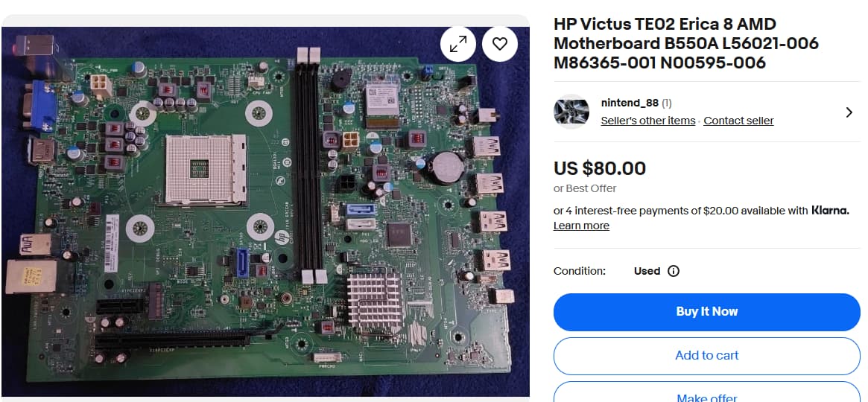Viewport: 868px width, 402px height.
Task: Open the condition info icon next to Used
Action: [673, 271]
